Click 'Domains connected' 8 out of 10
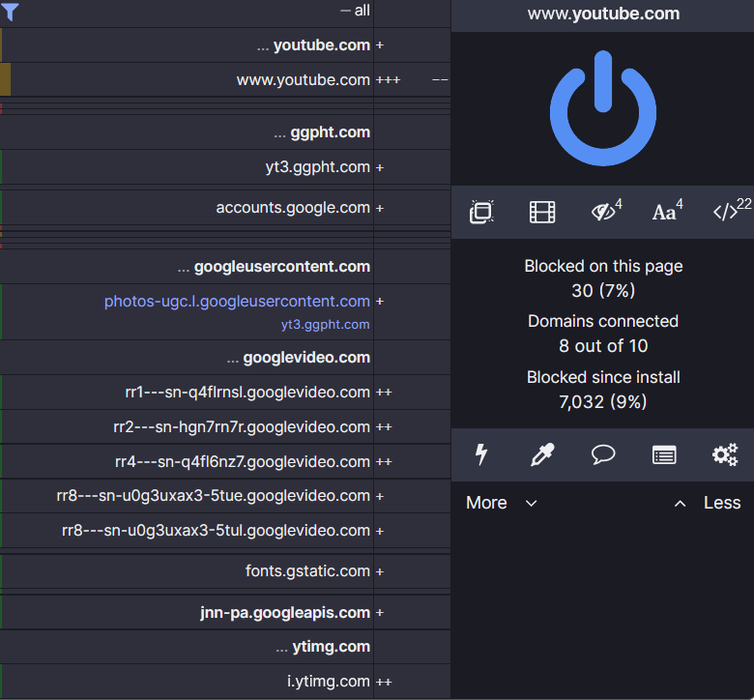The width and height of the screenshot is (754, 700). (603, 334)
